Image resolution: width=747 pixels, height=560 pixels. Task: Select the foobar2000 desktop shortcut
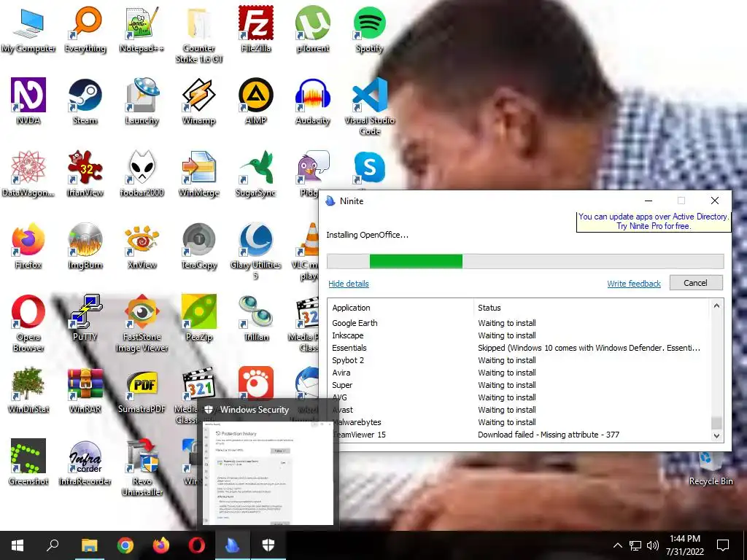click(x=142, y=174)
